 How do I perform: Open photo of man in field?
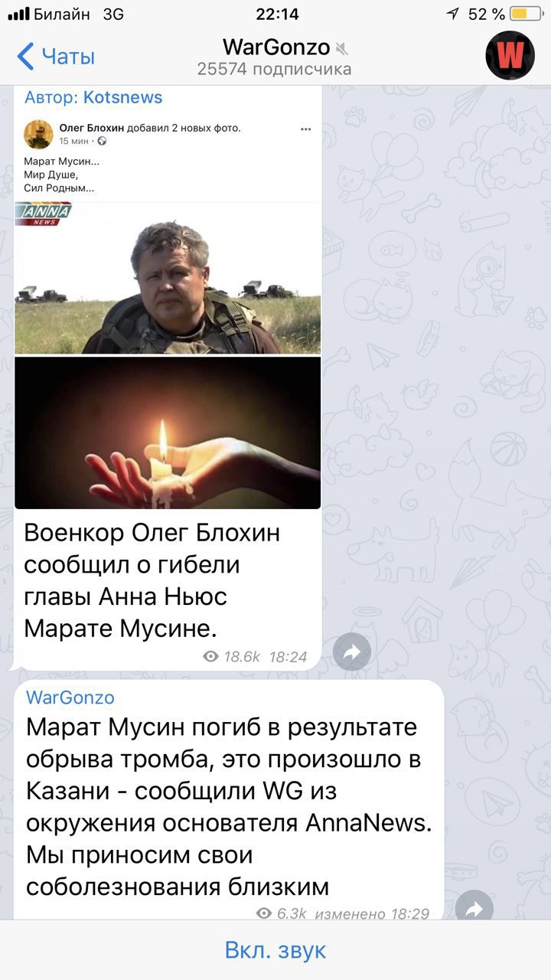point(168,278)
